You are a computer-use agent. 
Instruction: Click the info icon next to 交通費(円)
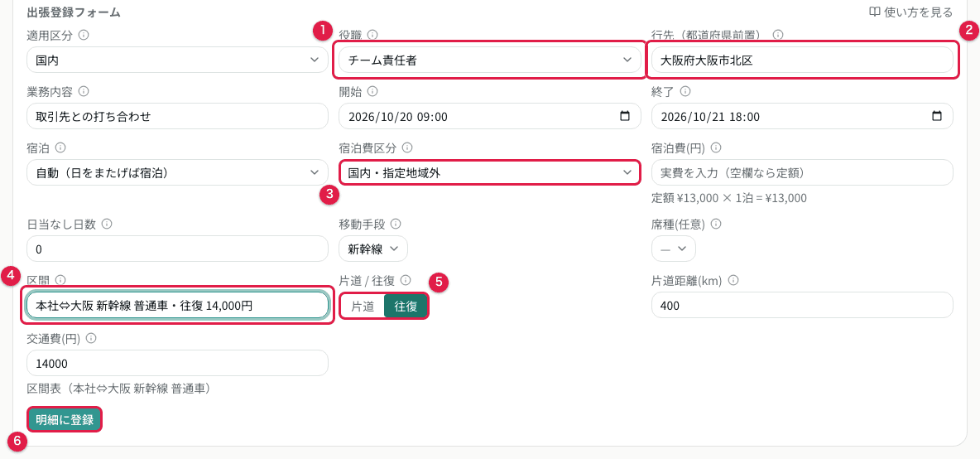[x=91, y=338]
